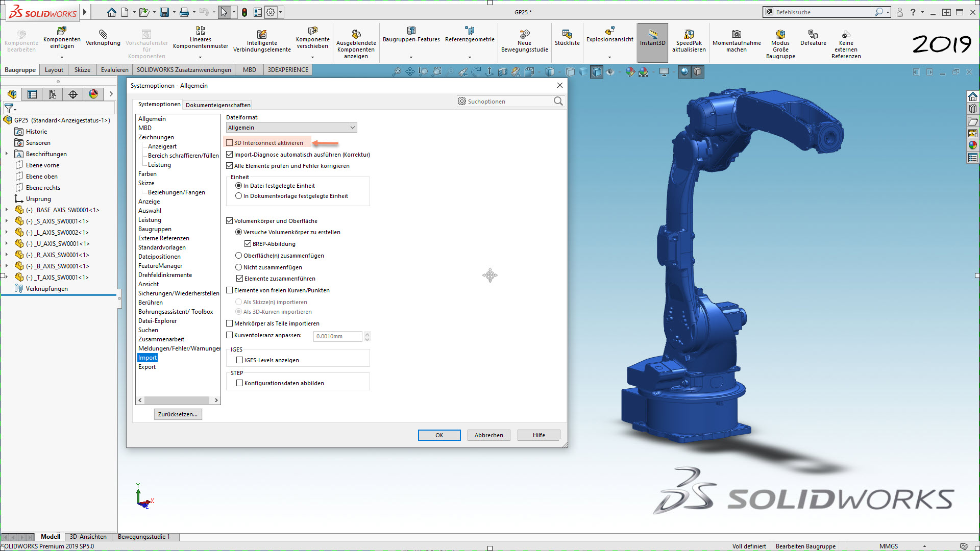Toggle Import-Diagnose automatisch ausführen checkbox

pos(230,155)
